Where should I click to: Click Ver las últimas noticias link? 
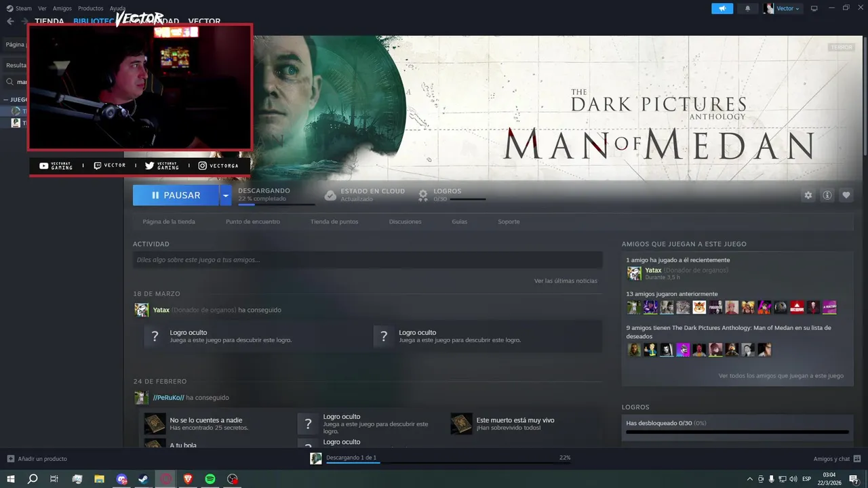tap(566, 281)
